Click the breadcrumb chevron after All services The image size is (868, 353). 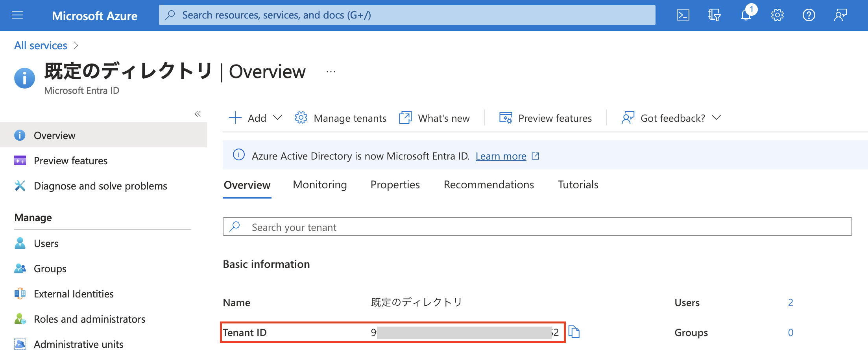76,46
